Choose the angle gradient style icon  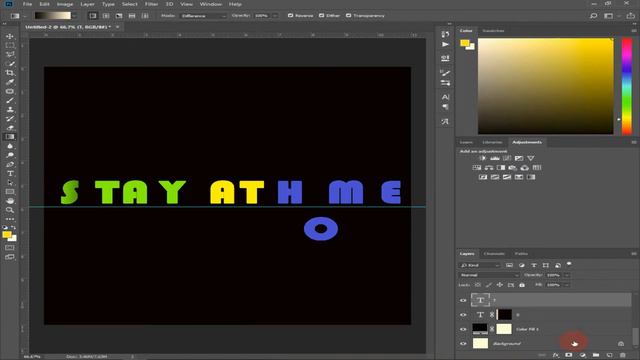pyautogui.click(x=119, y=16)
